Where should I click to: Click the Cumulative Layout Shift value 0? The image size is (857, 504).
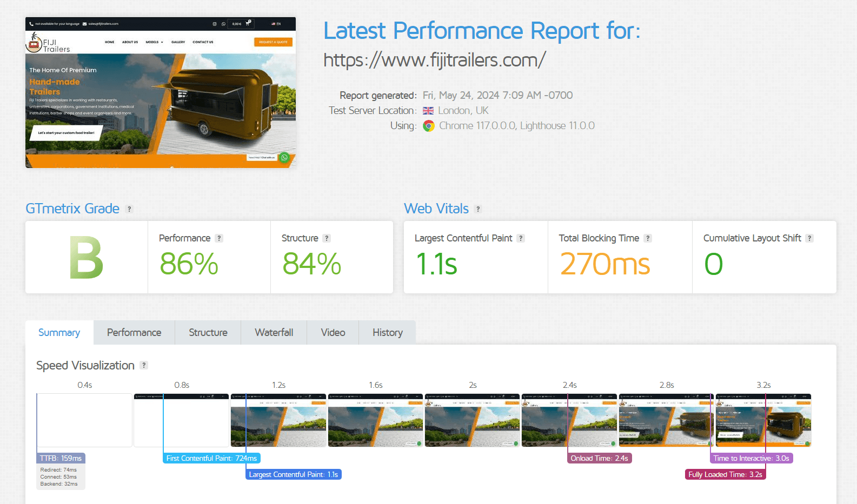pos(714,264)
